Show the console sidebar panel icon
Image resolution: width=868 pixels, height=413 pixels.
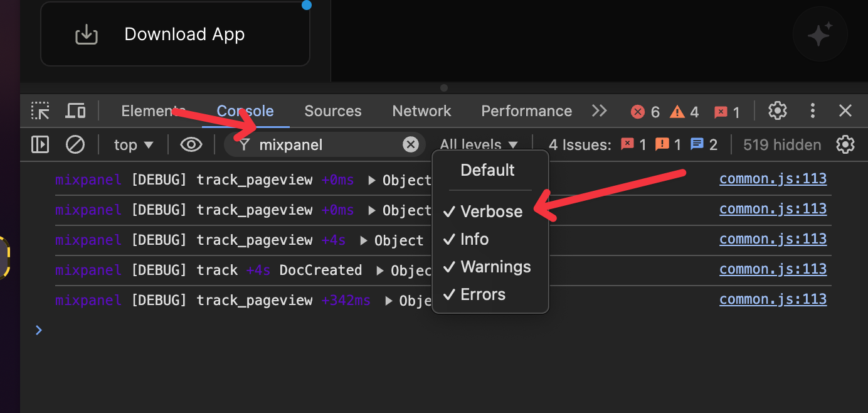coord(40,145)
